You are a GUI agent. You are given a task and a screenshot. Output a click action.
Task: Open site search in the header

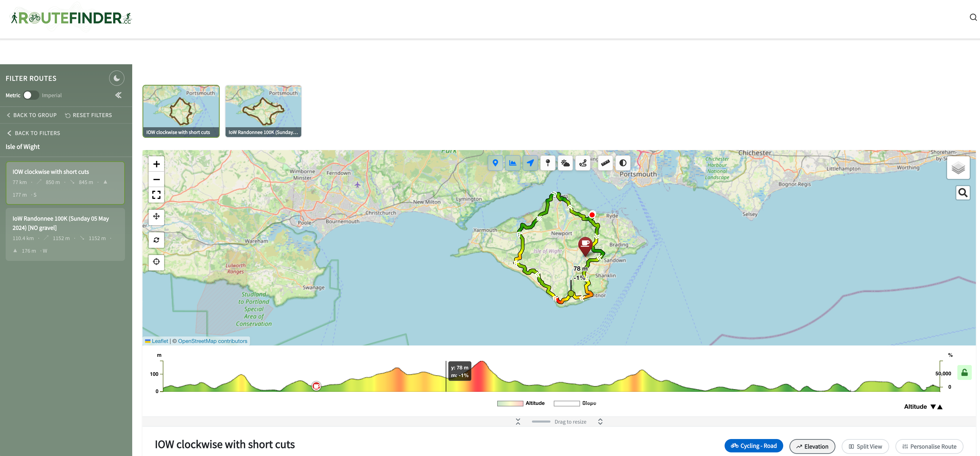tap(973, 17)
